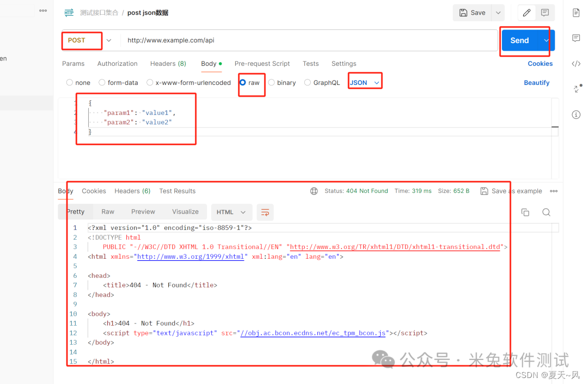Open the response more-options dots
The width and height of the screenshot is (588, 384).
pos(554,191)
